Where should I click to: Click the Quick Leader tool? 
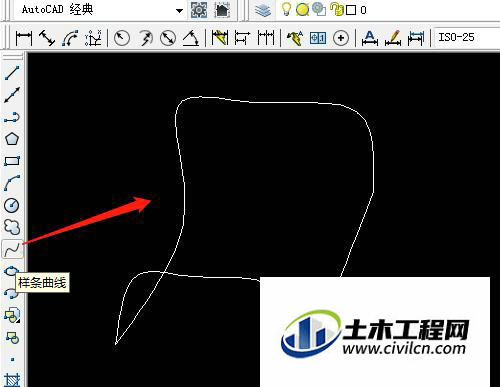point(295,38)
